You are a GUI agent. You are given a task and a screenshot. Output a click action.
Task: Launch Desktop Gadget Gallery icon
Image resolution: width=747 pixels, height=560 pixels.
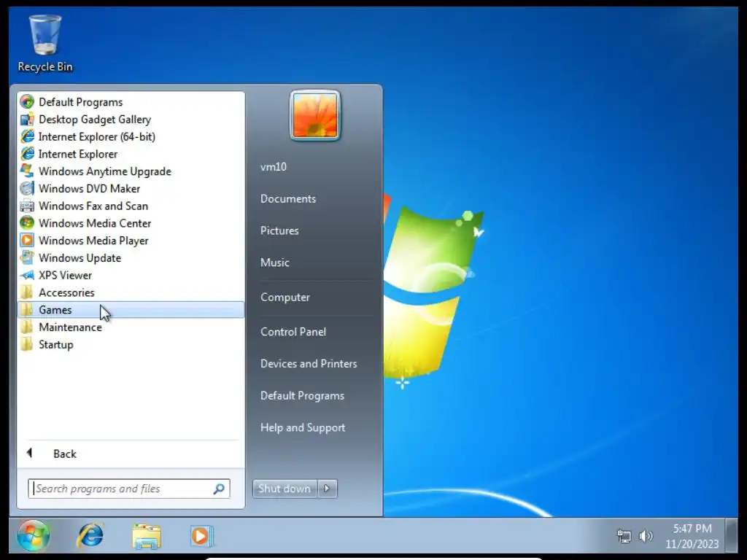click(x=27, y=119)
